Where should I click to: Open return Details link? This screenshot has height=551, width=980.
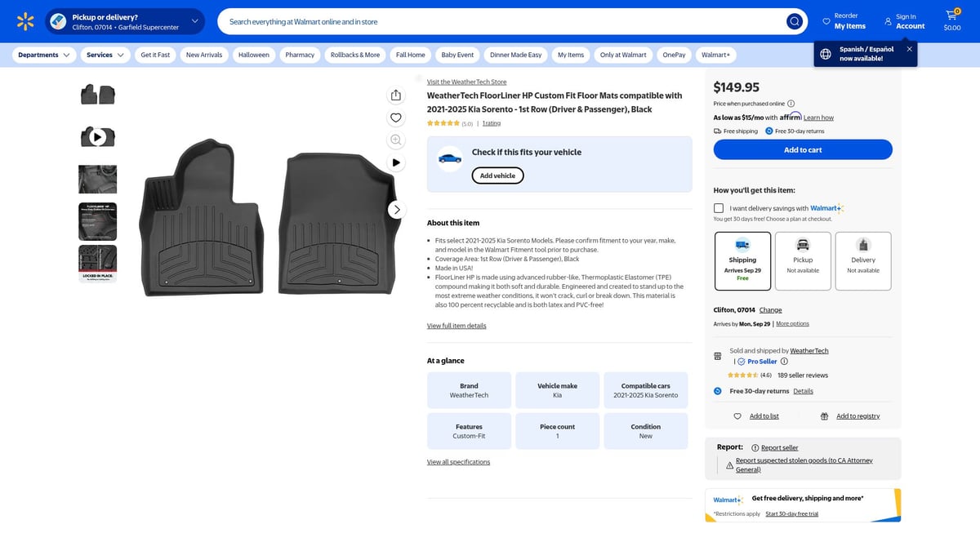point(803,391)
